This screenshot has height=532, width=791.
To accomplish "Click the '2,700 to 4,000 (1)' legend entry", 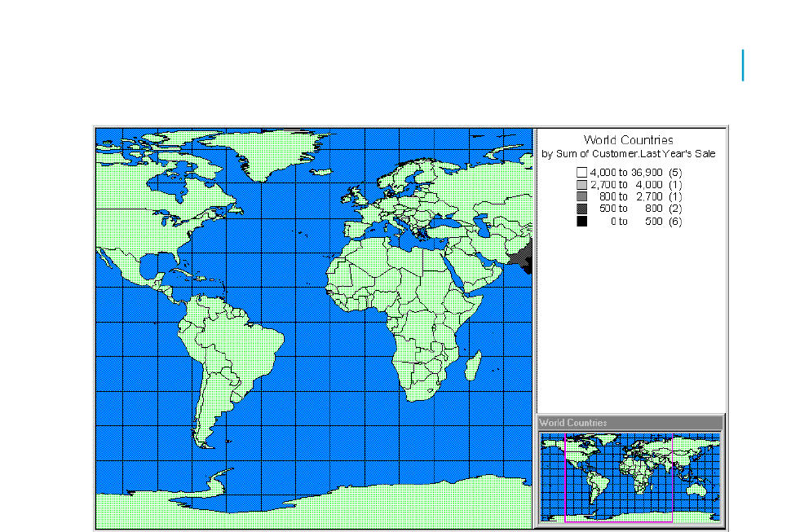I will (630, 185).
